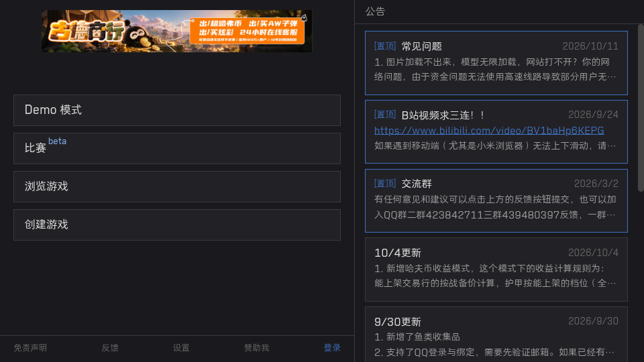Select the 比赛 beta mode
Screen dimensions: 644x362
(x=176, y=148)
